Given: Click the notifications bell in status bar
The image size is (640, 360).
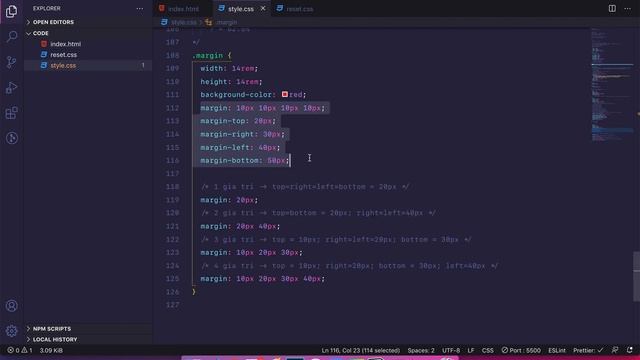Looking at the screenshot, I should [x=629, y=350].
